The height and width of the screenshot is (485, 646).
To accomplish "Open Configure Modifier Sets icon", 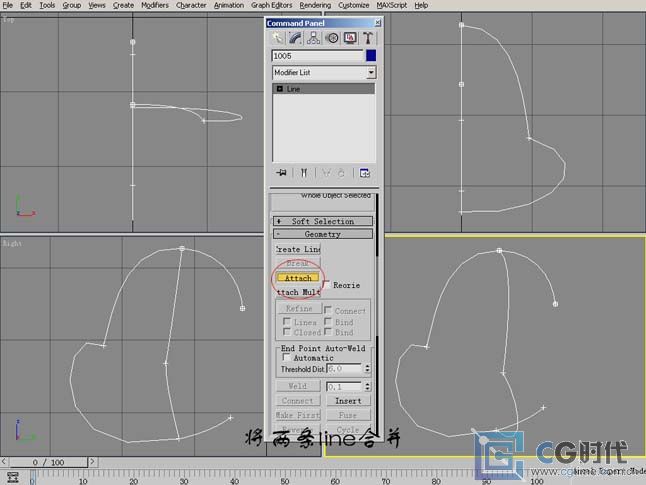I will pyautogui.click(x=365, y=173).
